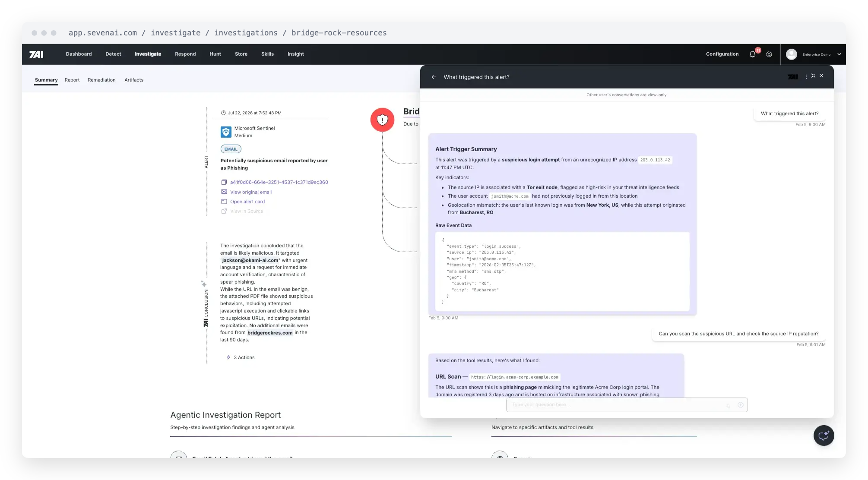The image size is (868, 480).
Task: Collapse the chat panel with the shrink icon
Action: tap(813, 76)
